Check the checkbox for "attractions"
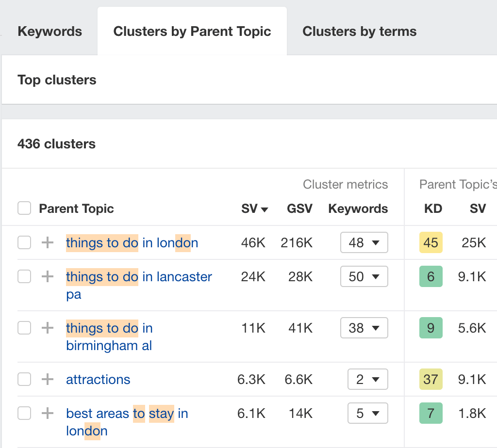This screenshot has width=497, height=448. pyautogui.click(x=24, y=379)
